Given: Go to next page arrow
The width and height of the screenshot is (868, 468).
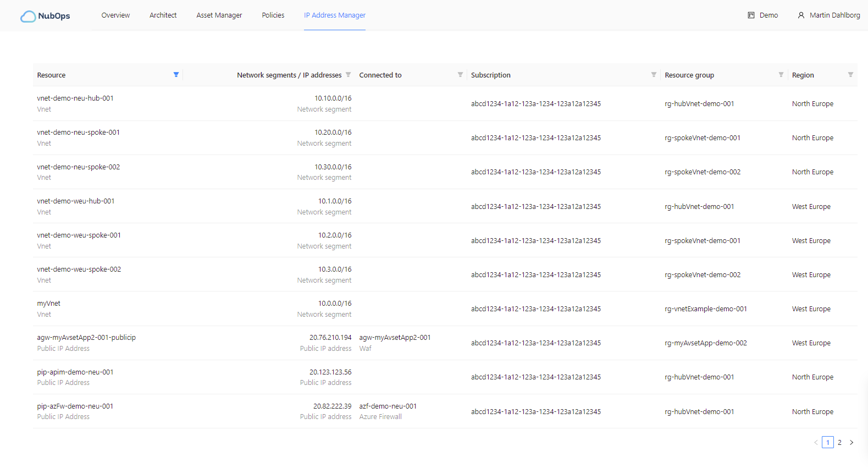Looking at the screenshot, I should 852,443.
